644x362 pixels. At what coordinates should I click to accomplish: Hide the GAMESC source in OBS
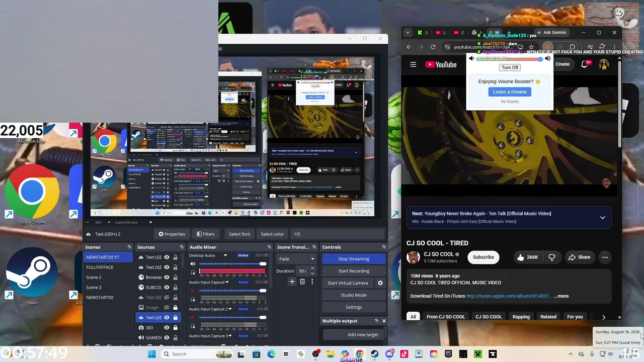167,337
